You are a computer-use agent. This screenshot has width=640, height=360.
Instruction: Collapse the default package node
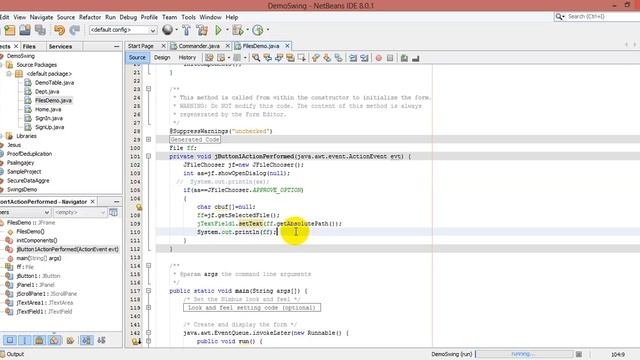(x=9, y=74)
